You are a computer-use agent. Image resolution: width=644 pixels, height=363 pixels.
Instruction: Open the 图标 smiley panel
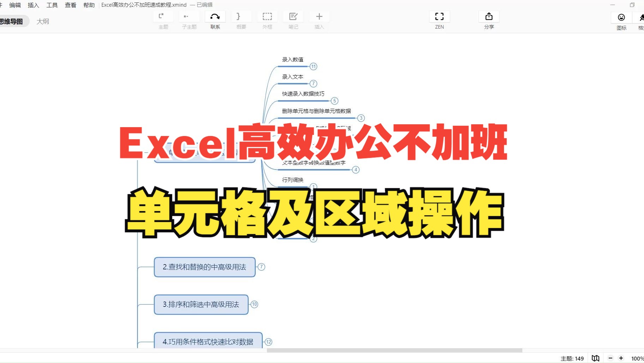coord(621,17)
